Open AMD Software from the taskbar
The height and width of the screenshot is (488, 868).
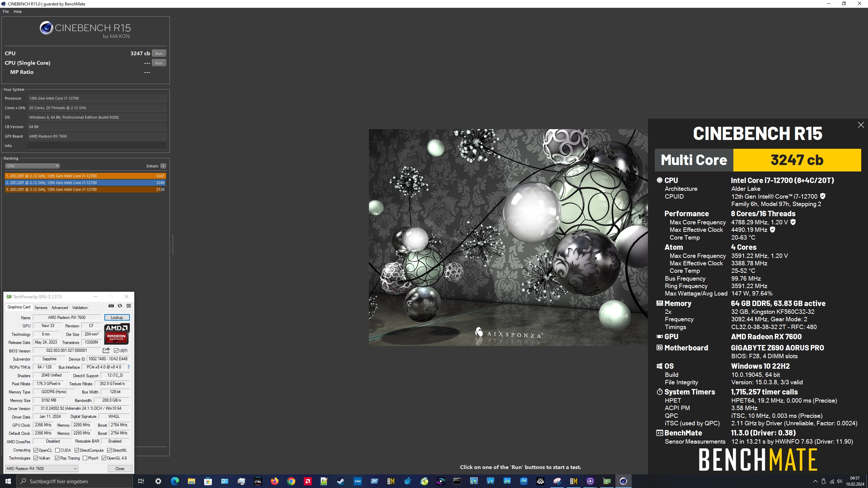(x=308, y=481)
